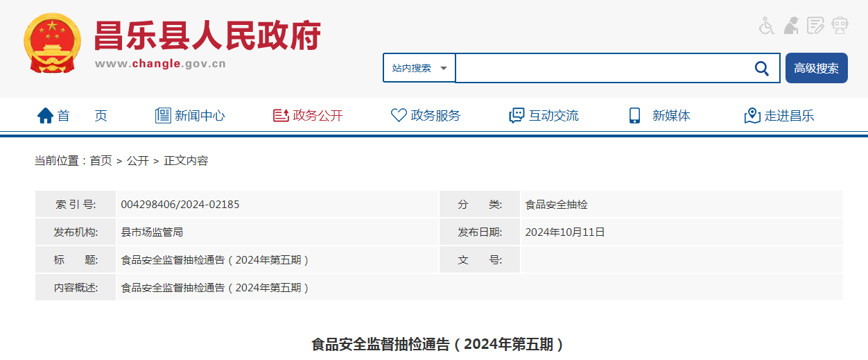Click the magnifying glass search icon
Viewport: 868px width, 360px height.
pyautogui.click(x=761, y=68)
